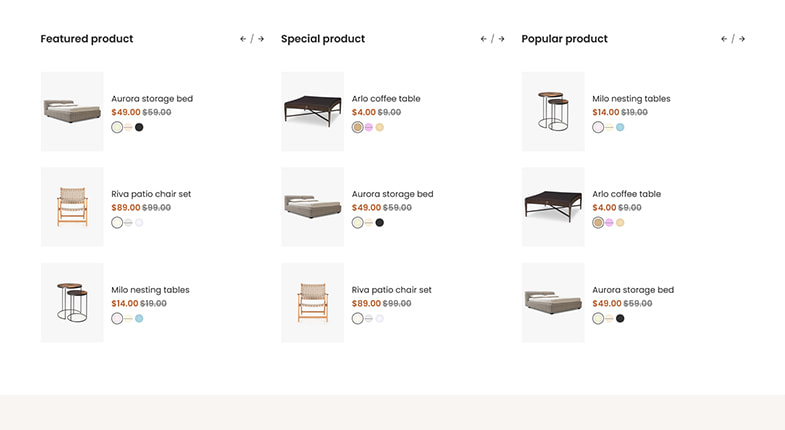Pick light blue swatch for Featured Milo nesting tables

[x=139, y=318]
